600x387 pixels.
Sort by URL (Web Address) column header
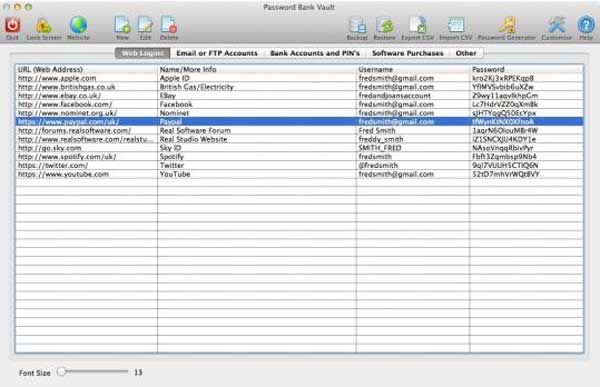[x=86, y=69]
